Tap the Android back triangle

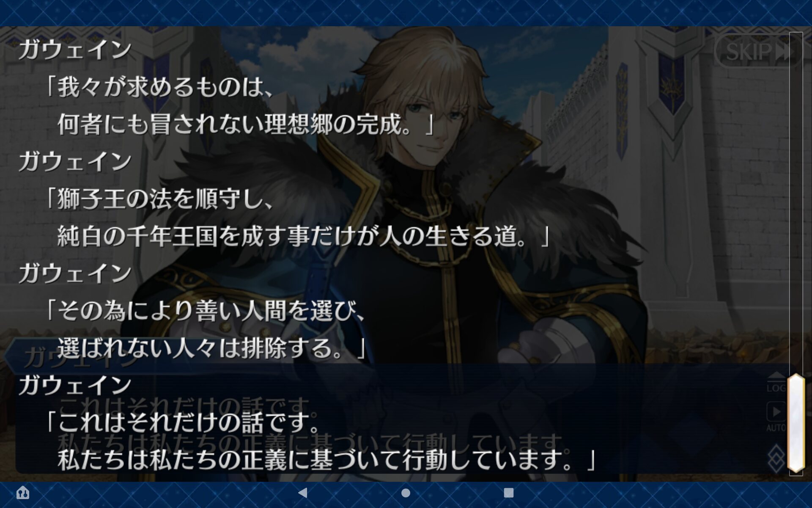(303, 493)
